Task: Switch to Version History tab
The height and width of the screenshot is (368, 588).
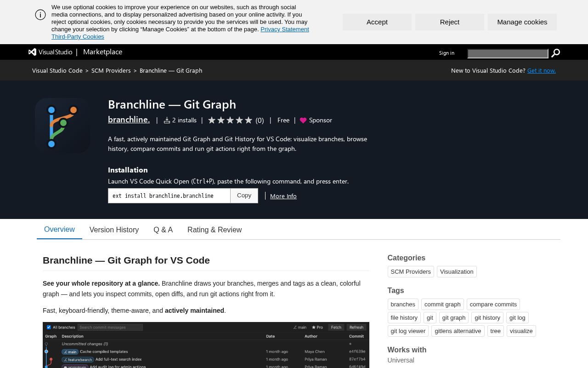Action: click(x=114, y=230)
